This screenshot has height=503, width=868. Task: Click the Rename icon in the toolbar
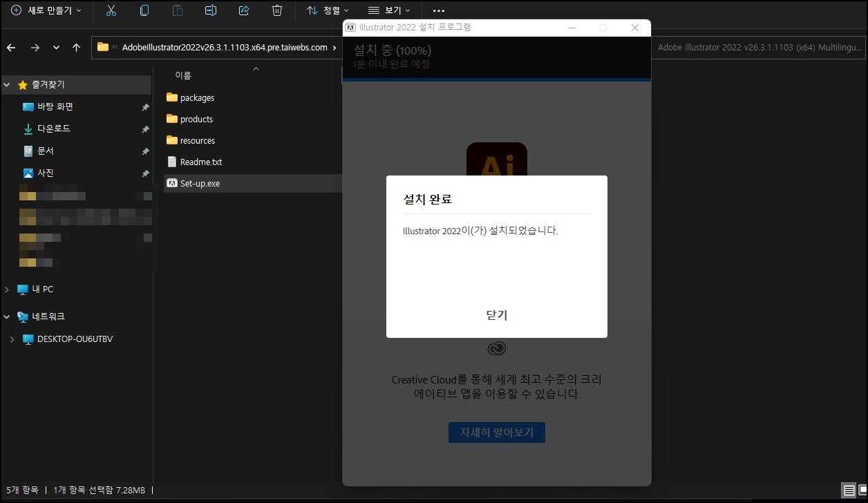click(211, 10)
